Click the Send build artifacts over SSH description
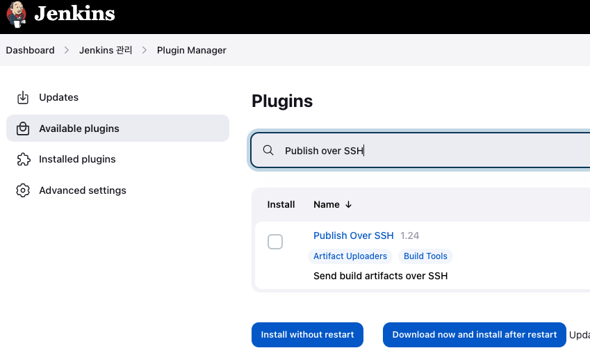The width and height of the screenshot is (590, 364). (380, 276)
